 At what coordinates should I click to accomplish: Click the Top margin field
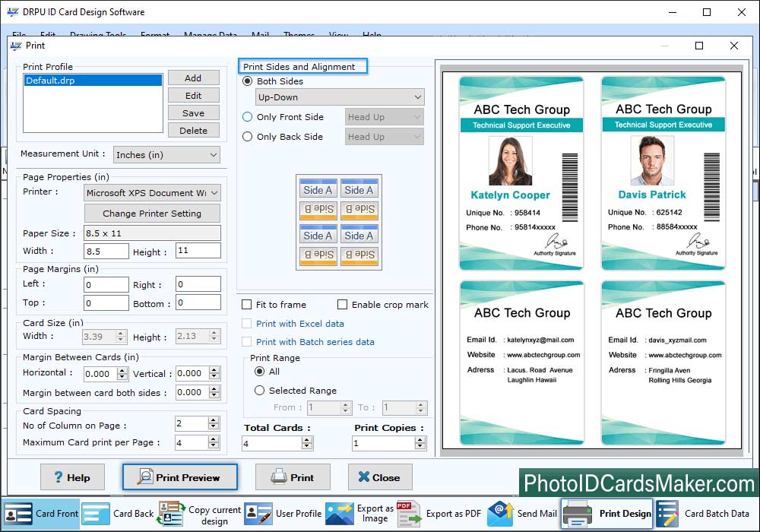tap(106, 302)
